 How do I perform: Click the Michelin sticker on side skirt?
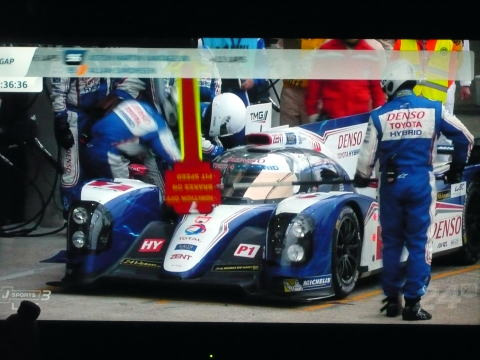click(317, 283)
